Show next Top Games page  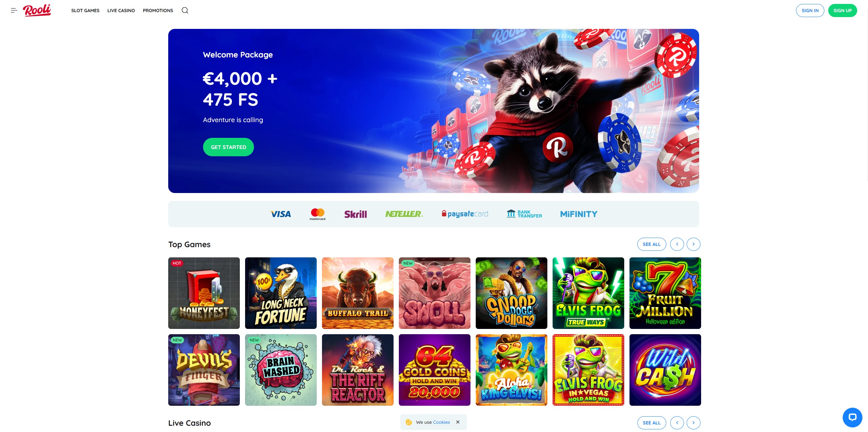click(x=694, y=244)
